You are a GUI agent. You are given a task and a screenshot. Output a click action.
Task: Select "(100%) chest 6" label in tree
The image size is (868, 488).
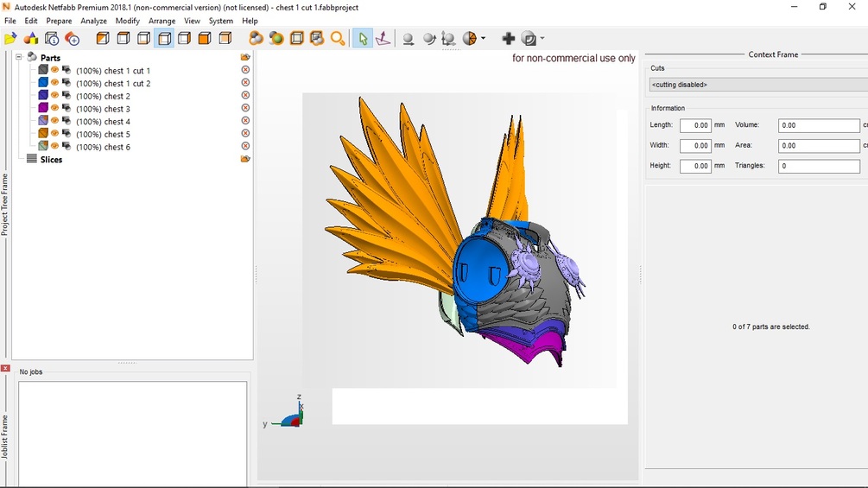pyautogui.click(x=103, y=147)
